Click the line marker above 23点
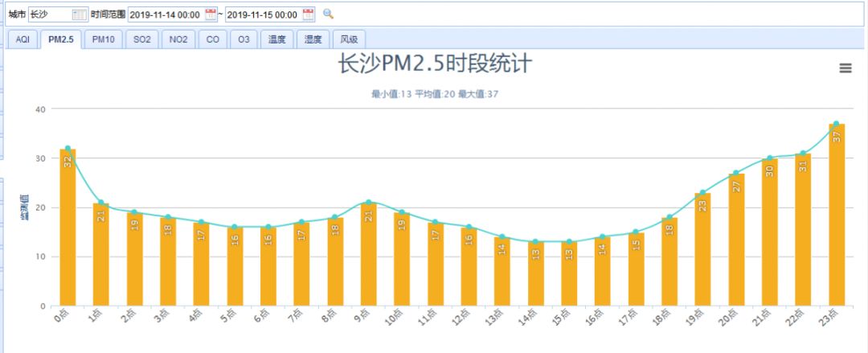868x353 pixels. 836,124
